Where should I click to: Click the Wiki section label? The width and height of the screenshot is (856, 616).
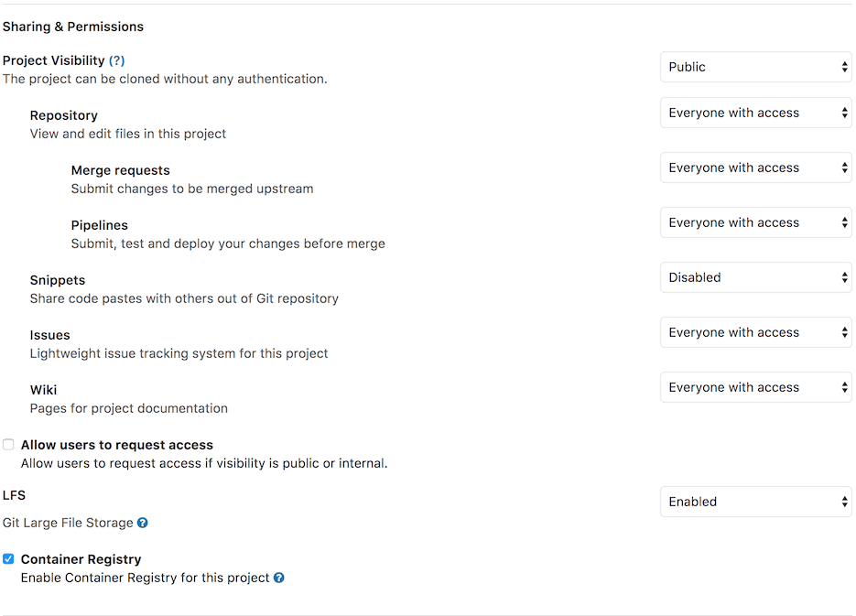coord(43,390)
